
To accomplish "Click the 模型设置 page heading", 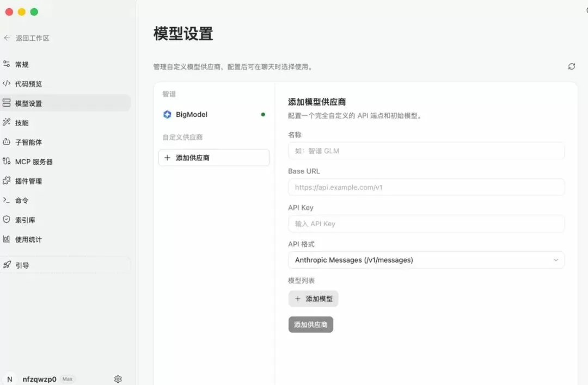I will (183, 34).
